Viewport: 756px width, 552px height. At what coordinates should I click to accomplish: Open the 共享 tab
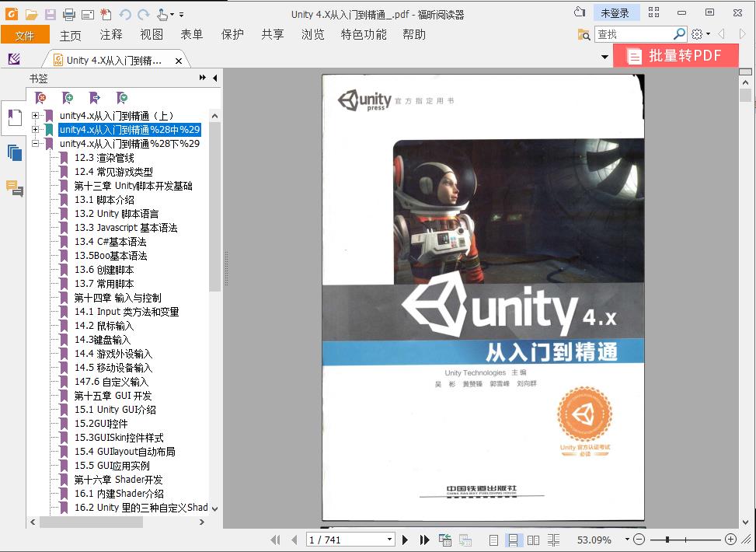(273, 34)
